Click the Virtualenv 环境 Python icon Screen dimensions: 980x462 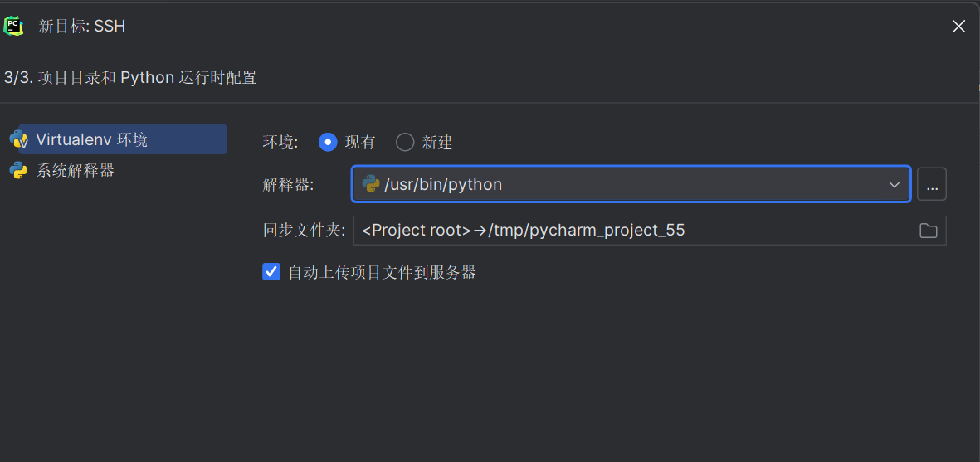[18, 139]
